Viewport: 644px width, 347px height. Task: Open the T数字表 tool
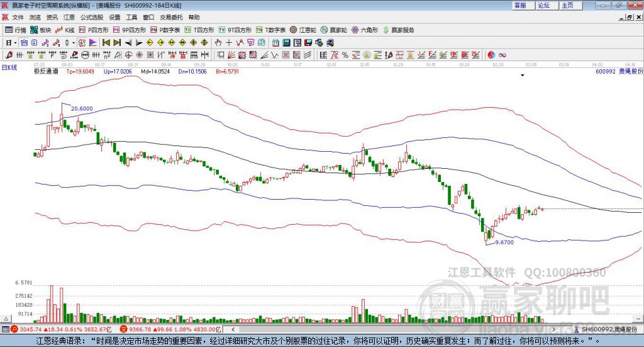tap(270, 30)
